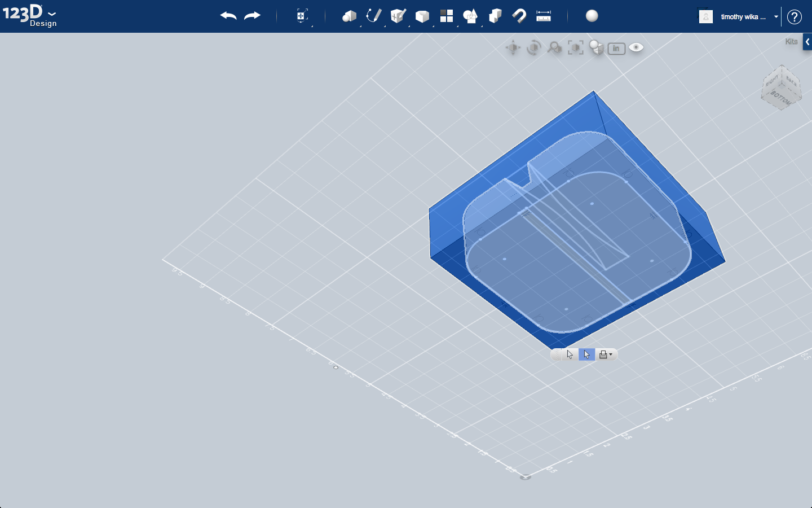The height and width of the screenshot is (508, 812).
Task: Click the highlighted arrow in selection toolbar
Action: coord(586,354)
